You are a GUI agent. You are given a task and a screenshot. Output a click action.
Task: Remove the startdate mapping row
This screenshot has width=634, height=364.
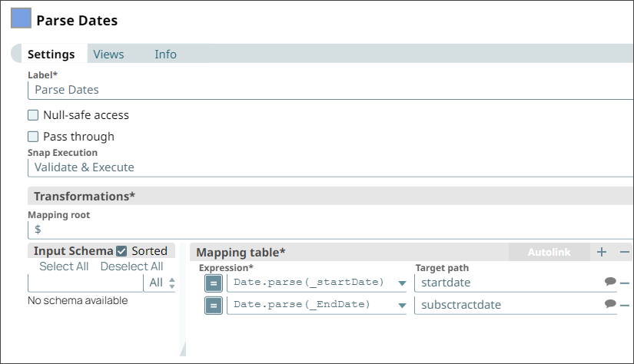625,283
